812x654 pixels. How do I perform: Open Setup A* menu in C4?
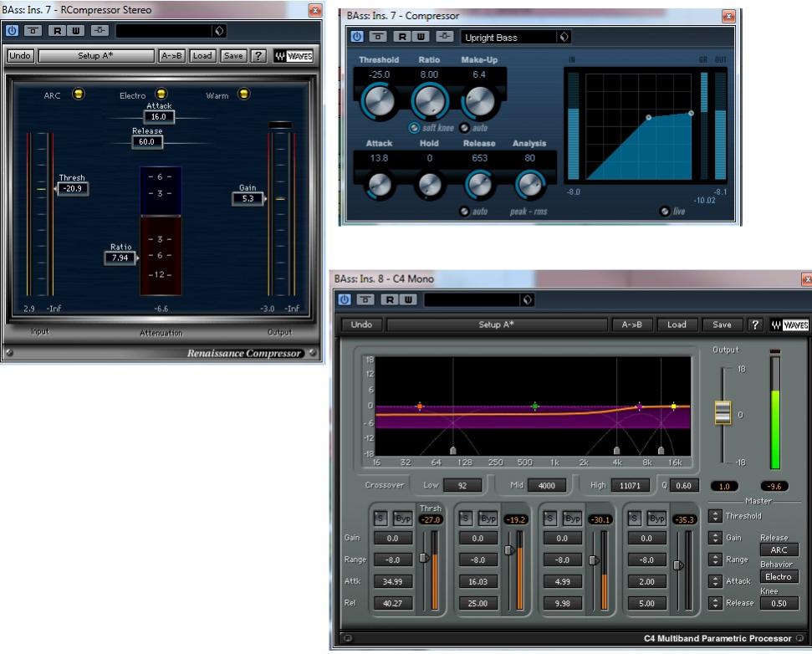496,324
